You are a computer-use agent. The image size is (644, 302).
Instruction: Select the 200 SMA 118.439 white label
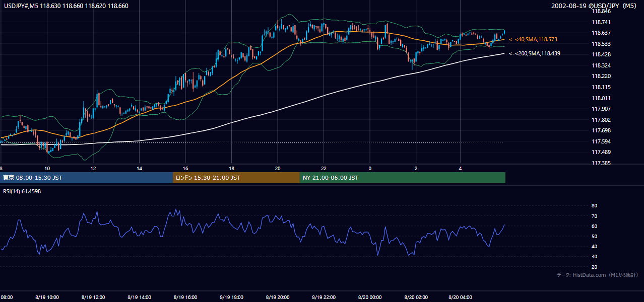coord(535,53)
